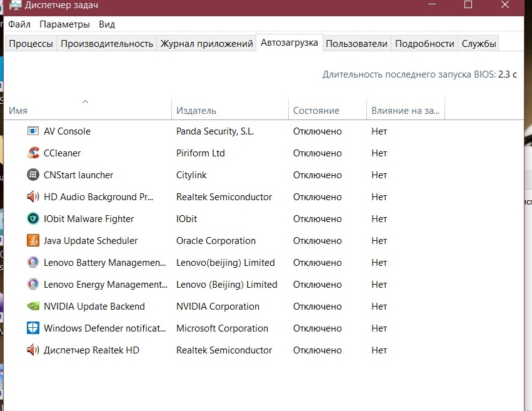532x411 pixels.
Task: Click the AV Console app icon
Action: pos(33,131)
